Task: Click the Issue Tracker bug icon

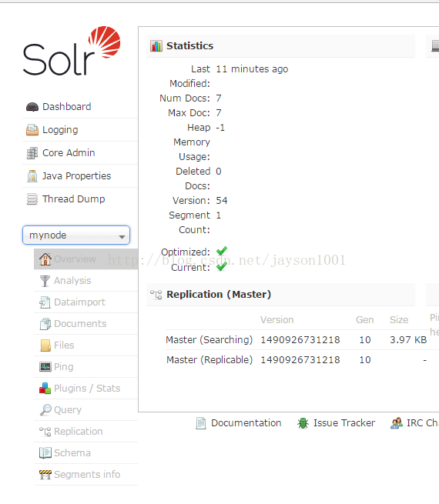Action: pyautogui.click(x=303, y=423)
